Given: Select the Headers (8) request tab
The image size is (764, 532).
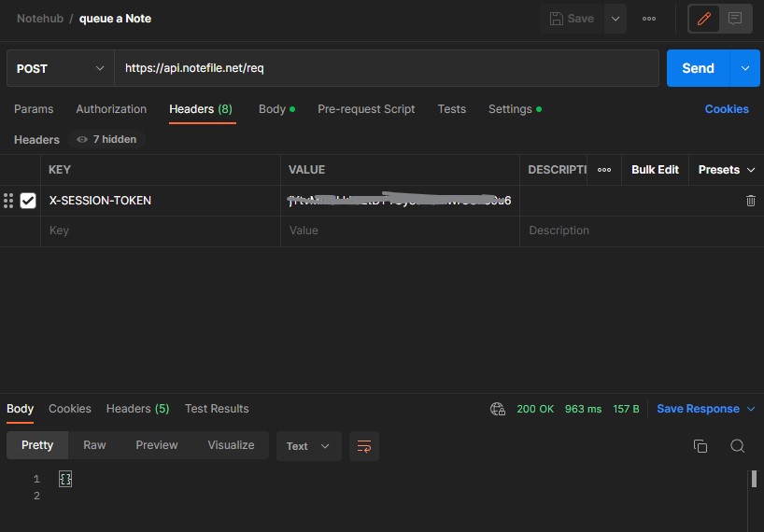Looking at the screenshot, I should [x=201, y=109].
